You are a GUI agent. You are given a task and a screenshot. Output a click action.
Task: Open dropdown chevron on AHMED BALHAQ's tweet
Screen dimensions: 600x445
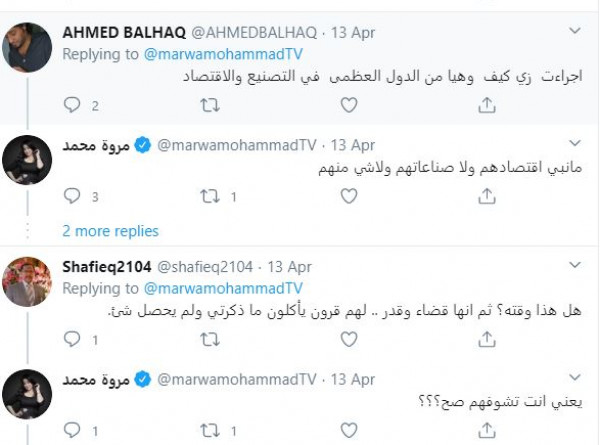(575, 33)
